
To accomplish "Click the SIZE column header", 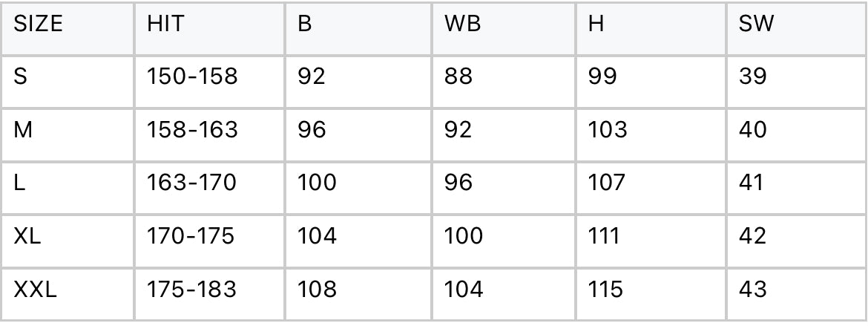I will point(38,25).
